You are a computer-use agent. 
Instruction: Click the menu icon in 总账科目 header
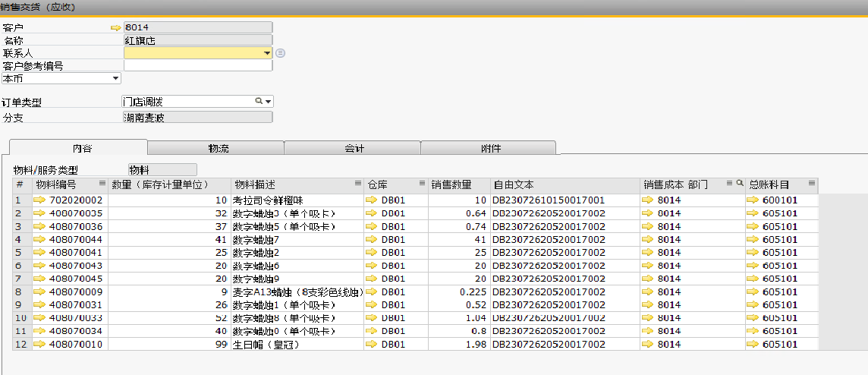click(x=811, y=184)
